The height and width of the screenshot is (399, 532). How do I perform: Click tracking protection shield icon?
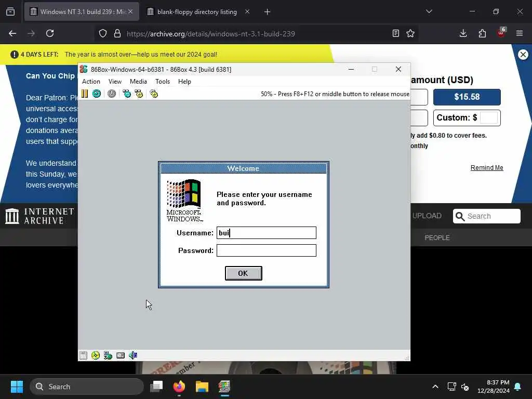[x=103, y=34]
